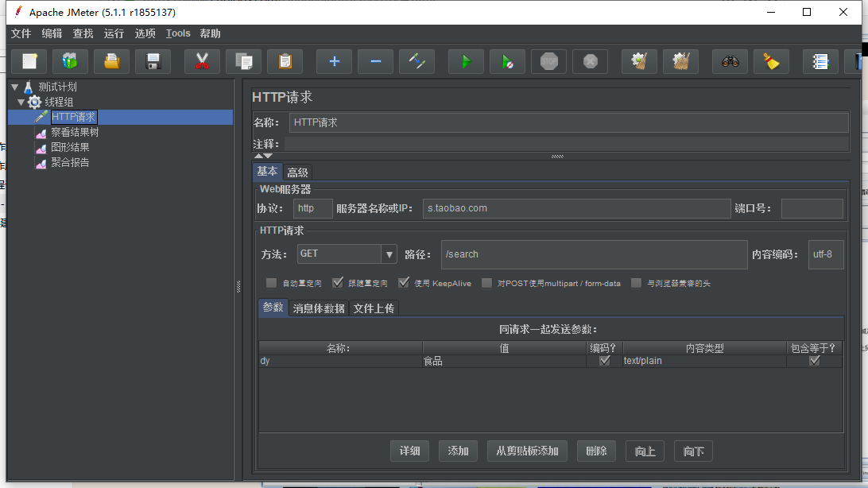Screen dimensions: 868x488
Task: Click the Reset Search brush icon
Action: tap(771, 61)
